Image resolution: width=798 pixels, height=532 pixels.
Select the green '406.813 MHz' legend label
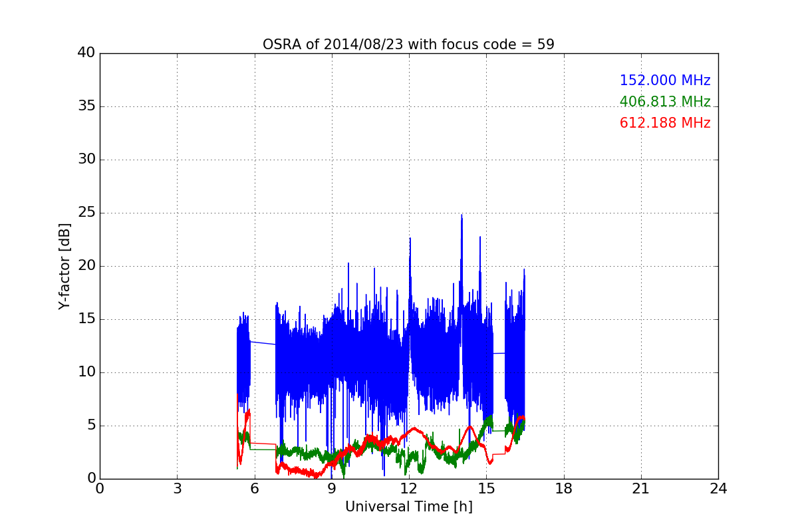(x=665, y=102)
